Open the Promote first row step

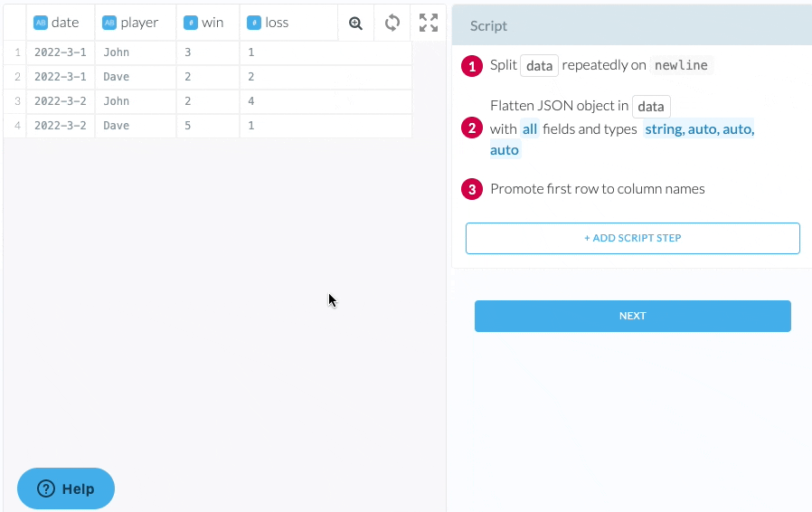(597, 189)
